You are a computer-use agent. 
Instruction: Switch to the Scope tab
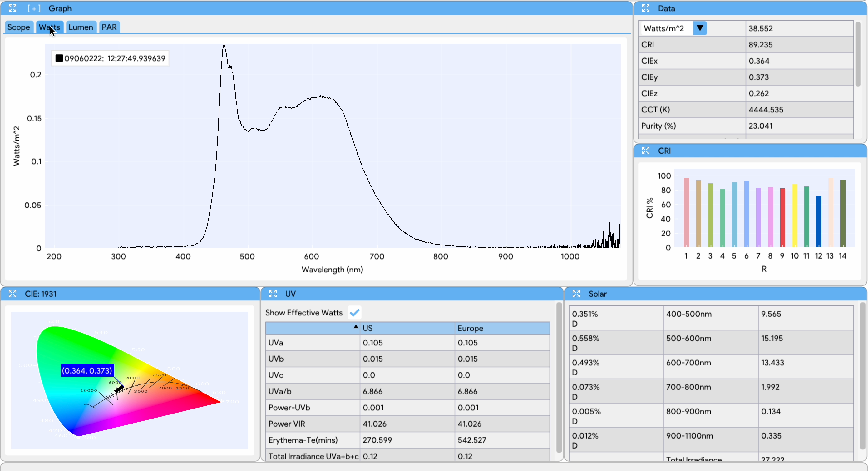point(18,27)
